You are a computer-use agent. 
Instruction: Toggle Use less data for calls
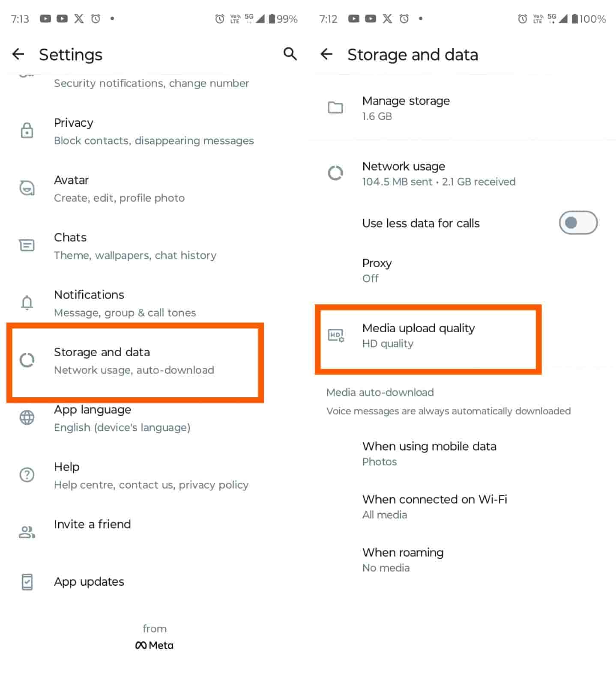(x=578, y=223)
